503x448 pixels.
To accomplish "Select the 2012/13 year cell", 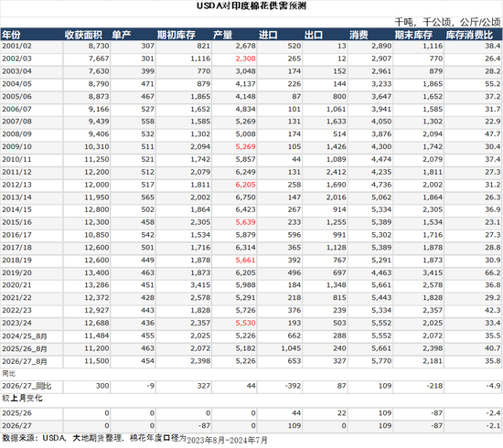I will coord(17,185).
